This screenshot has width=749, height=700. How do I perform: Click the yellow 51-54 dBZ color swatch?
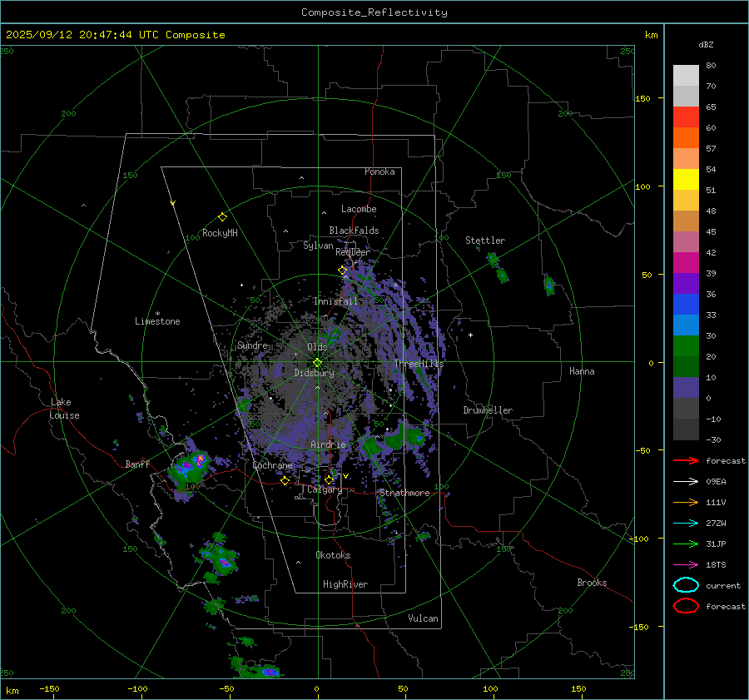tap(686, 180)
